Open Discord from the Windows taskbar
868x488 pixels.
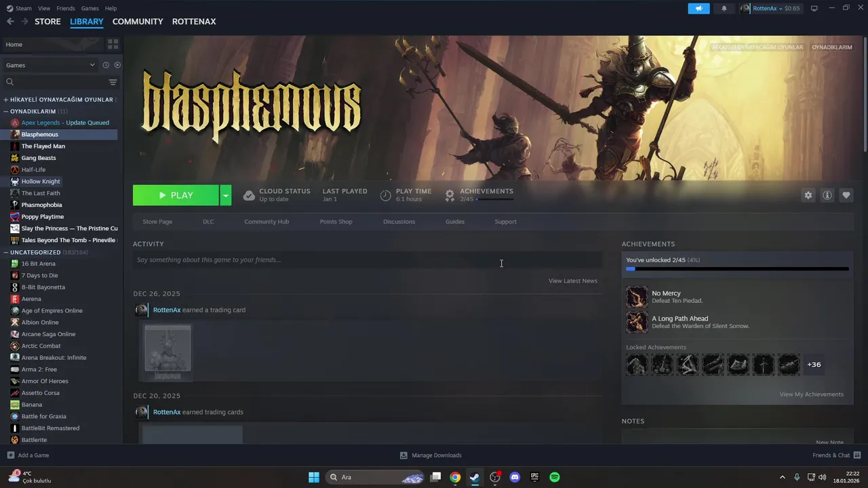point(515,477)
